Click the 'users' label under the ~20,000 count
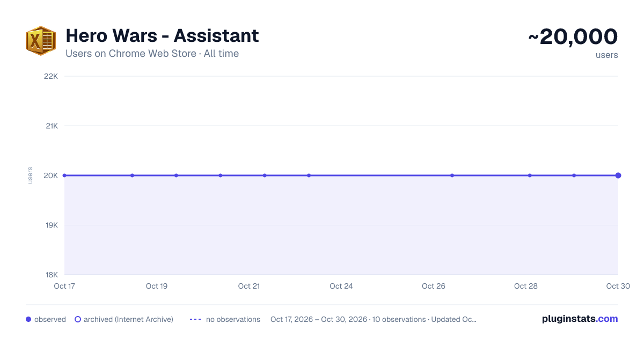This screenshot has width=644, height=338. 606,55
